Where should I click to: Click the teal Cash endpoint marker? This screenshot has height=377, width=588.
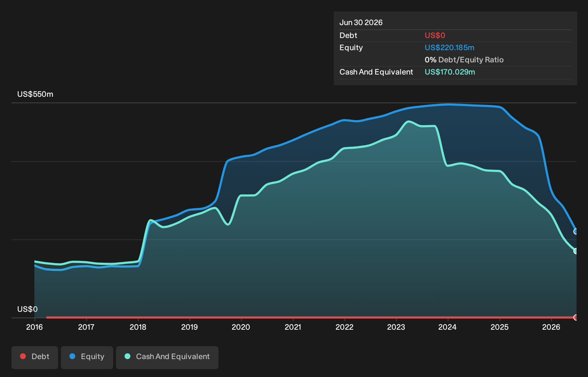(x=576, y=251)
